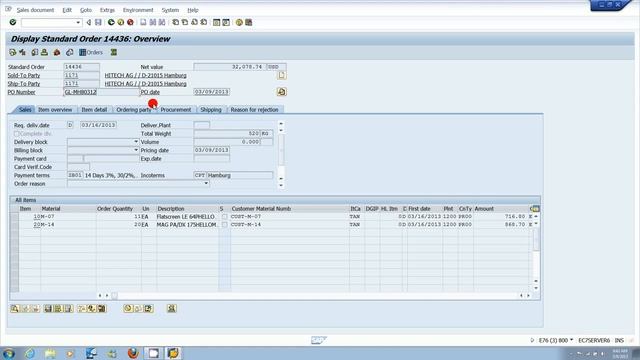Open the Billing block dropdown
This screenshot has width=640, height=360.
tap(136, 150)
